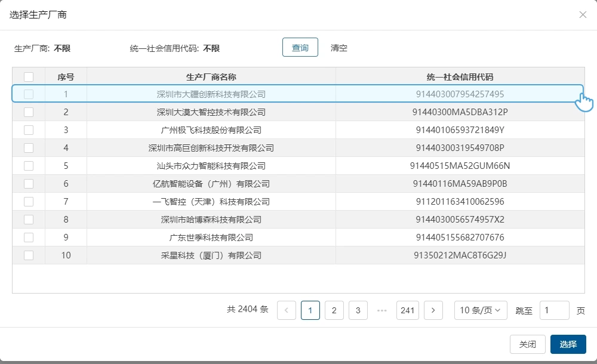The width and height of the screenshot is (597, 364).
Task: Click credit code 91440116MA59AB9P0B
Action: (460, 184)
